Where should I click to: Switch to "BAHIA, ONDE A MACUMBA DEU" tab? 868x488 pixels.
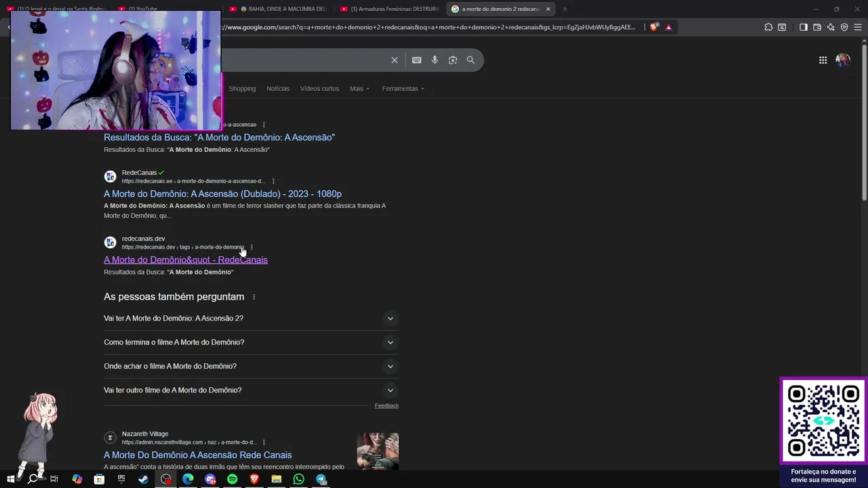pyautogui.click(x=278, y=9)
